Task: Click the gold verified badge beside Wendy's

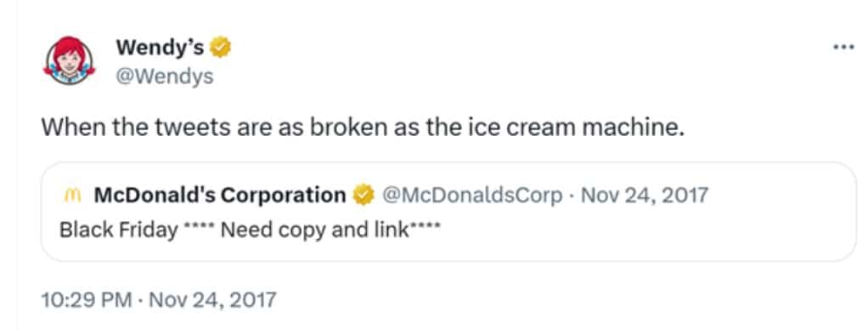Action: pos(220,48)
